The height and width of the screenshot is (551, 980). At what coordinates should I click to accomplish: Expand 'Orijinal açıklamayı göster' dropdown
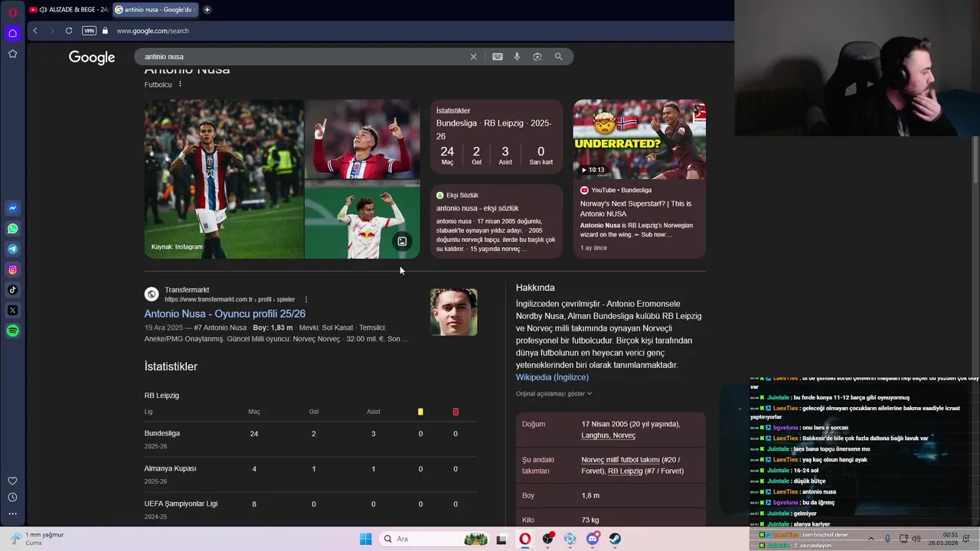[x=554, y=393]
